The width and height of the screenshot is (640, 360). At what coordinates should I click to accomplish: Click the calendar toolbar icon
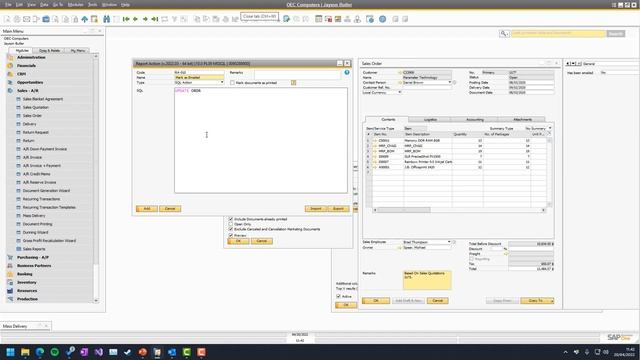click(319, 19)
